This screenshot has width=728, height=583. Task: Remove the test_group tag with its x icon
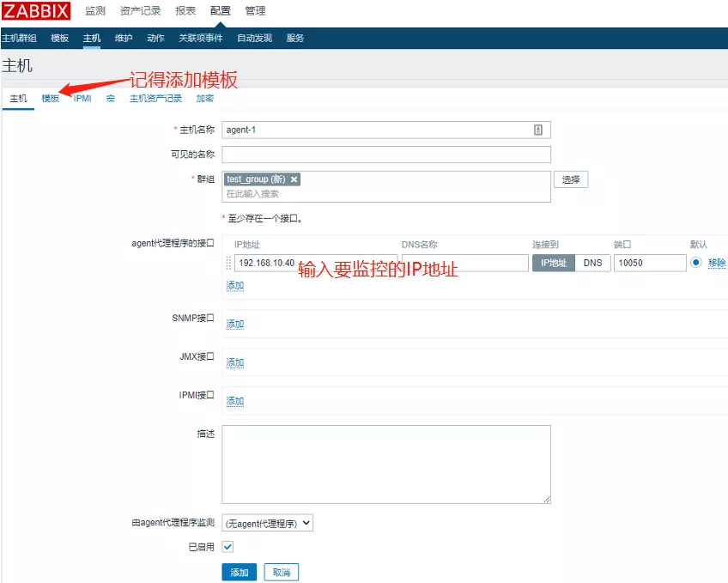[x=294, y=179]
